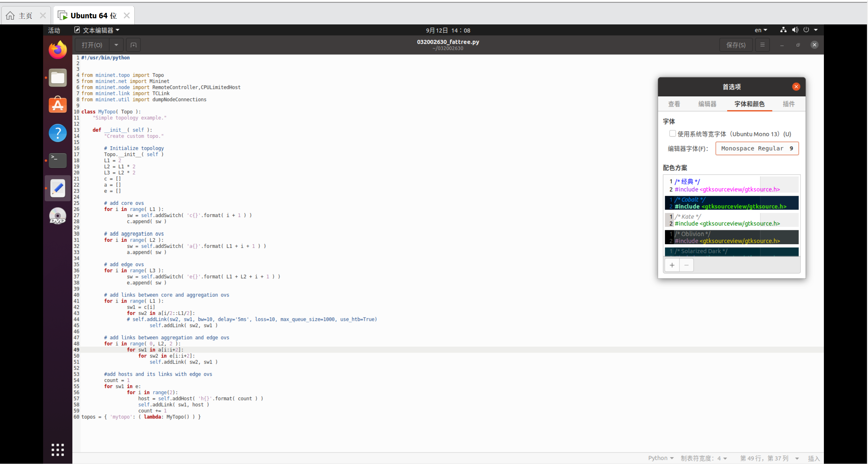The width and height of the screenshot is (868, 464).
Task: Add a color scheme with plus button
Action: (x=672, y=265)
